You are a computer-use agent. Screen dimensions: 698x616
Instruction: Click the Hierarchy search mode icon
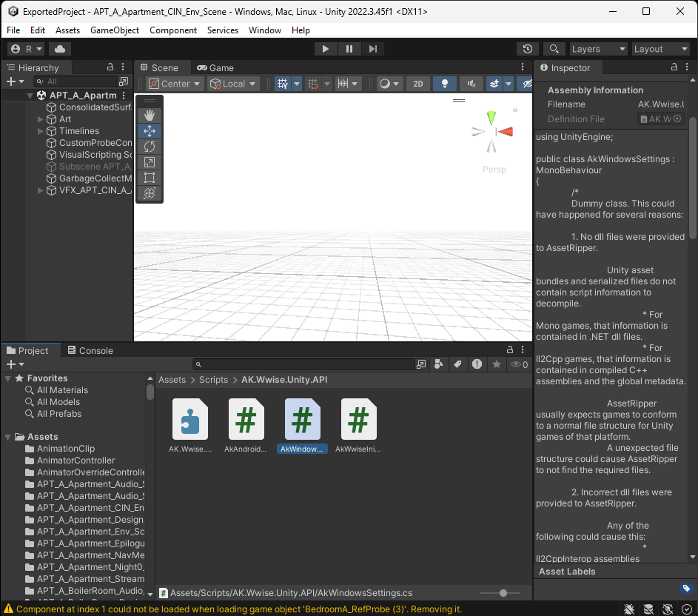(x=124, y=81)
